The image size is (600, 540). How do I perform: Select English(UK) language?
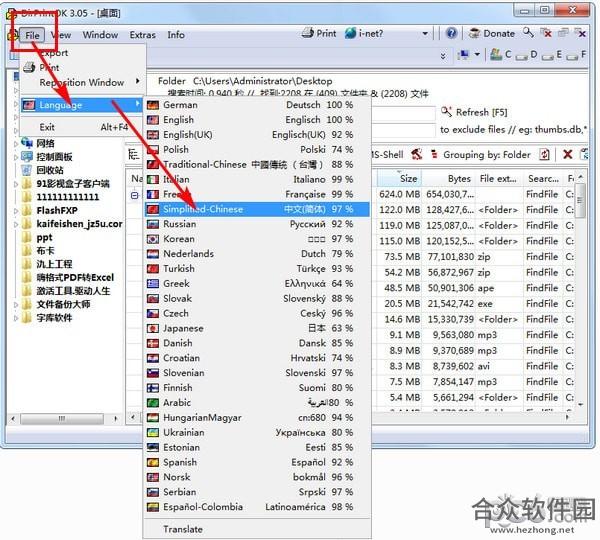point(256,135)
